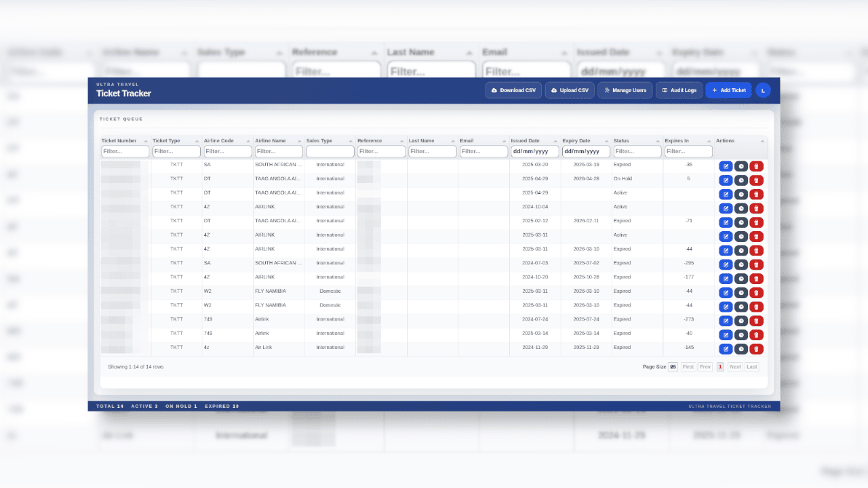Focus the Reference filter field
Image resolution: width=868 pixels, height=488 pixels.
[x=382, y=152]
